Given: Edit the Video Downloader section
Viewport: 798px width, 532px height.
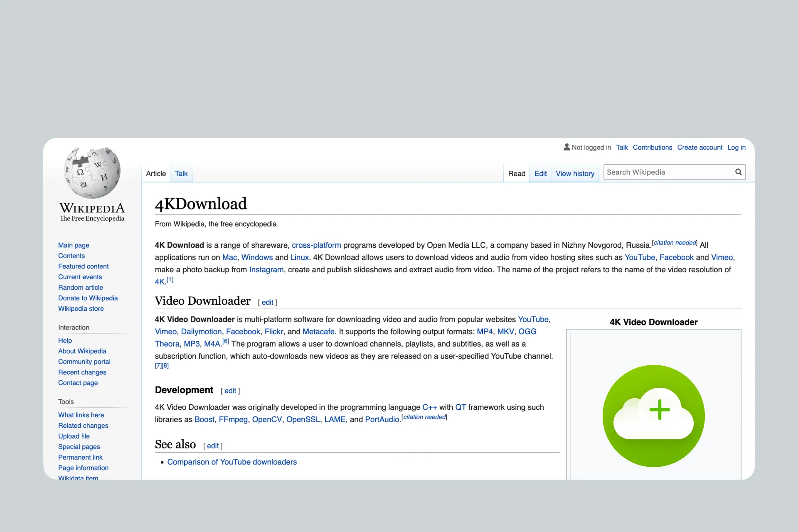Looking at the screenshot, I should (x=267, y=303).
